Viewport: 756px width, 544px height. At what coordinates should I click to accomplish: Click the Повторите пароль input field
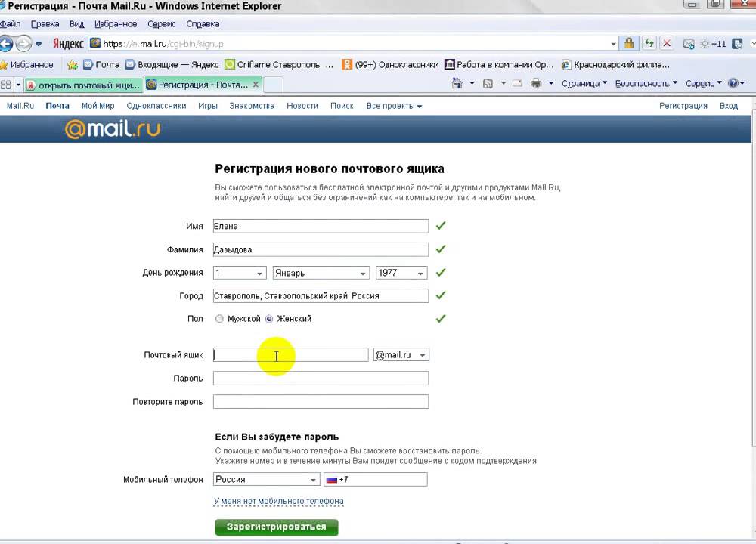click(321, 401)
